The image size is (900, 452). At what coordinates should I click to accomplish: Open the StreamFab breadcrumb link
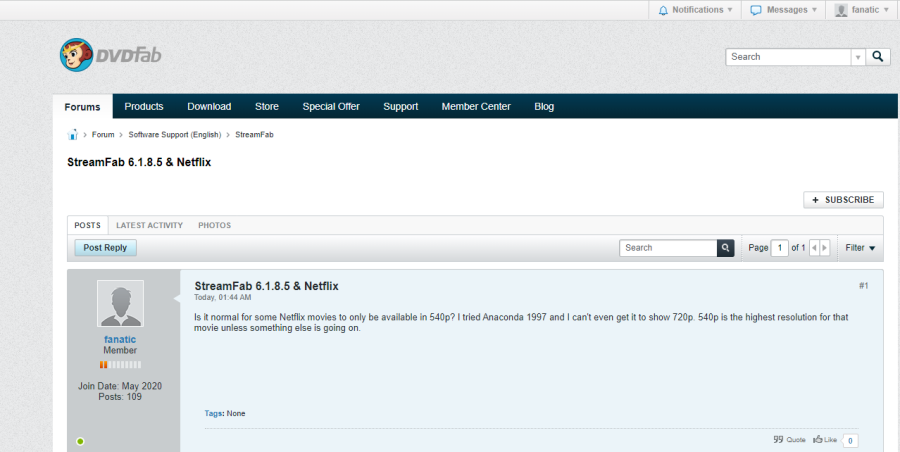254,135
